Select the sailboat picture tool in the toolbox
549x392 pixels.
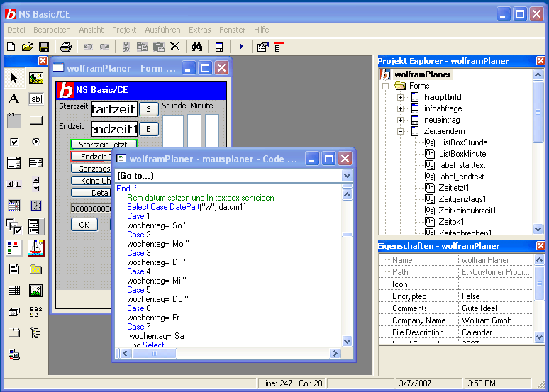[35, 248]
